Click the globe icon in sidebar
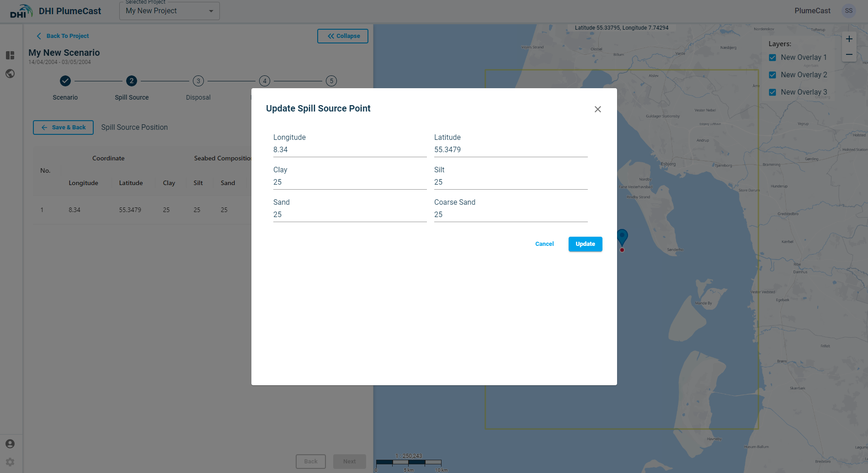868x473 pixels. pos(10,74)
